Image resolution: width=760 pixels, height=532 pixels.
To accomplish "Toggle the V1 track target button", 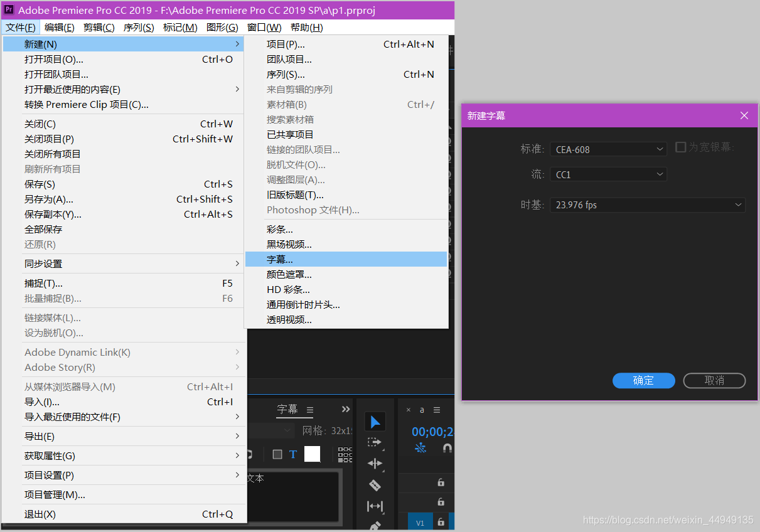I will 420,523.
